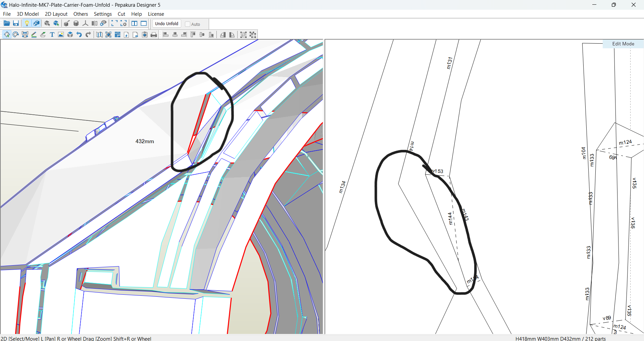Viewport: 644px width, 341px height.
Task: Click the insert image icon
Action: (x=61, y=35)
